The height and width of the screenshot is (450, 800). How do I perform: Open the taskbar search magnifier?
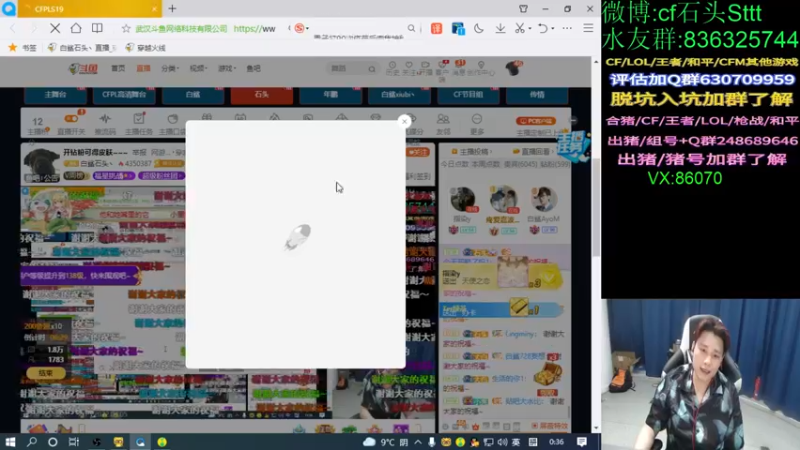tap(32, 442)
